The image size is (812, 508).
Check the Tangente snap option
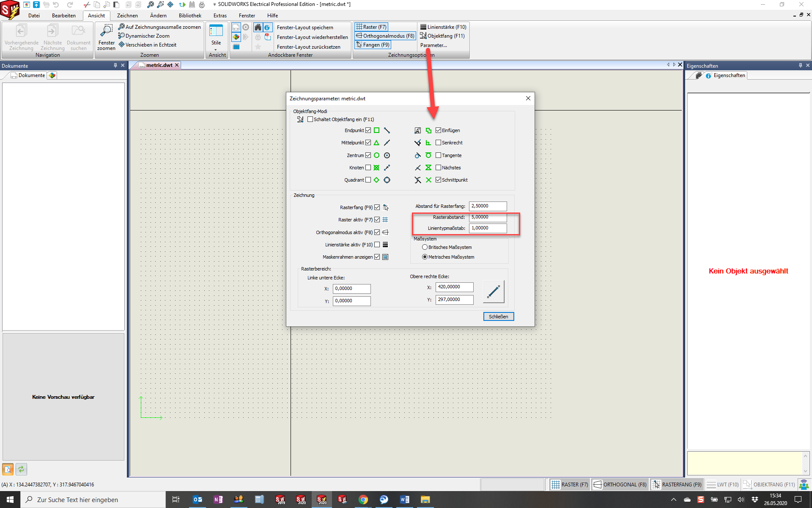pos(439,155)
